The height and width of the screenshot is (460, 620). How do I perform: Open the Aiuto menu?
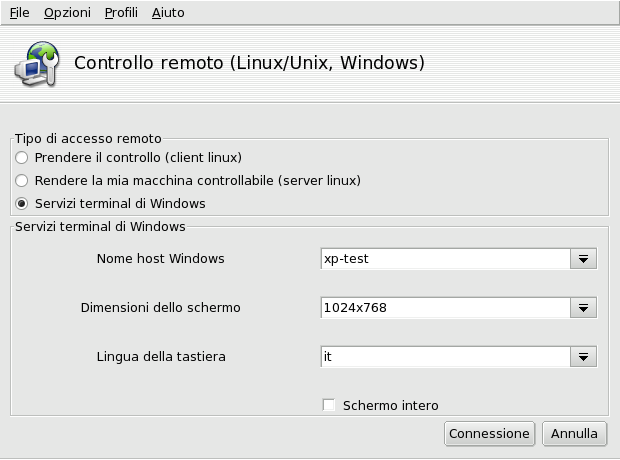[x=168, y=13]
